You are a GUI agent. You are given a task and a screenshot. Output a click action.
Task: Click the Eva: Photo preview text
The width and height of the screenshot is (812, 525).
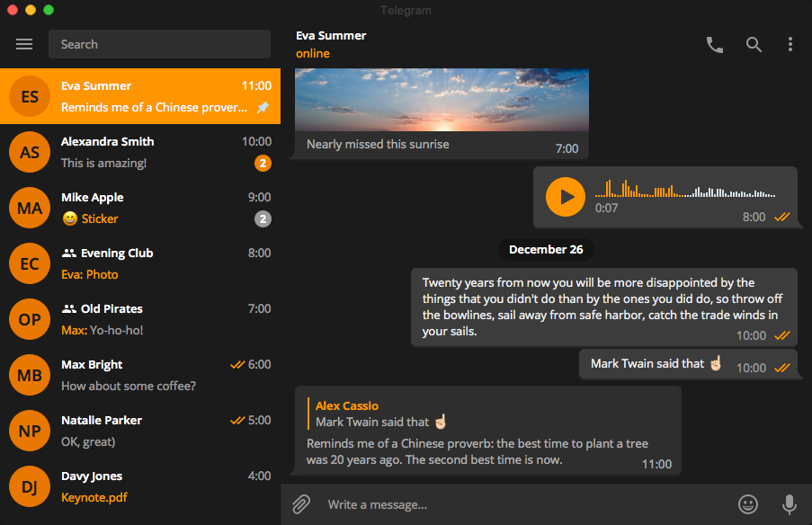point(90,274)
